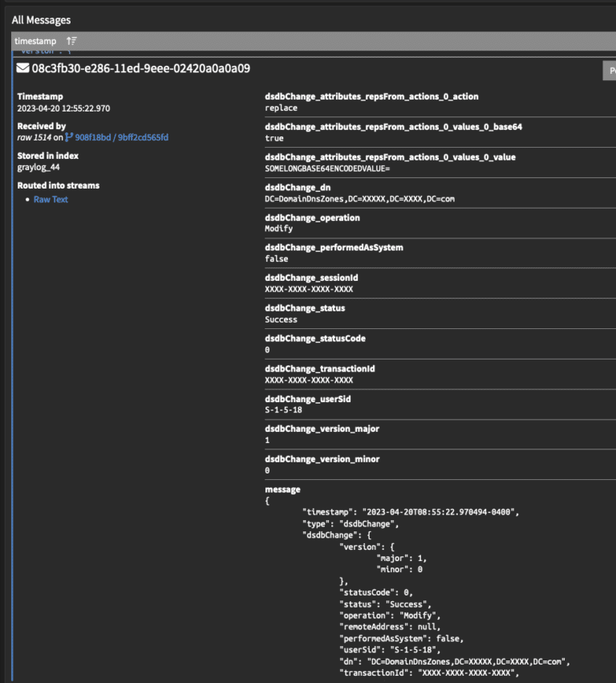Click the Raw Text stream bullet icon
This screenshot has height=683, width=616.
(x=26, y=199)
